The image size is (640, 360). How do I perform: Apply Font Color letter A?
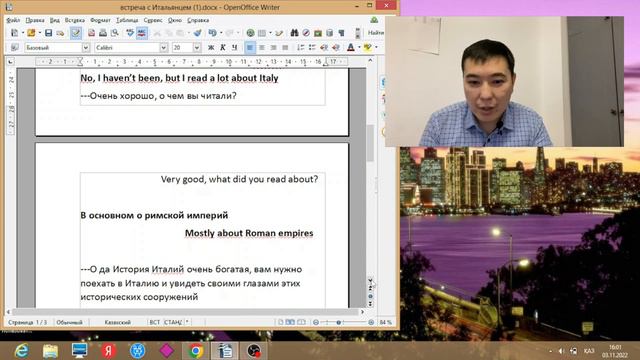click(x=351, y=48)
